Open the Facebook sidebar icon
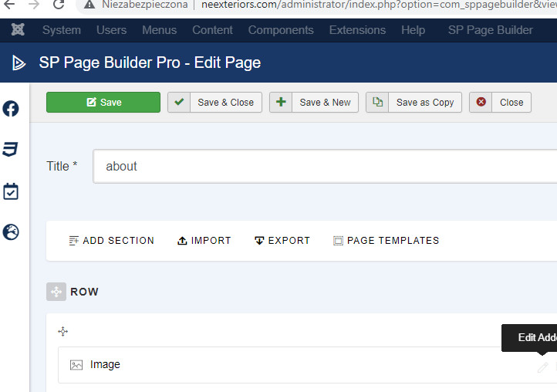 point(11,109)
